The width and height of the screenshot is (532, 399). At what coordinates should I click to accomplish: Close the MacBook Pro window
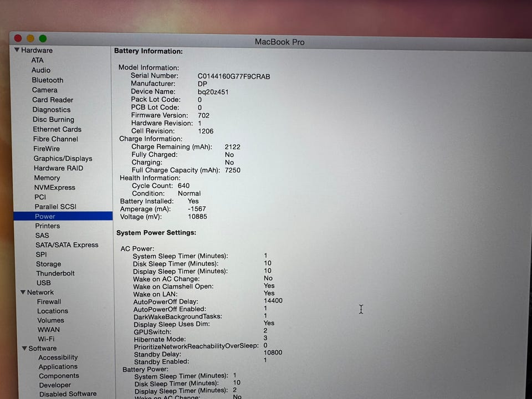point(18,38)
